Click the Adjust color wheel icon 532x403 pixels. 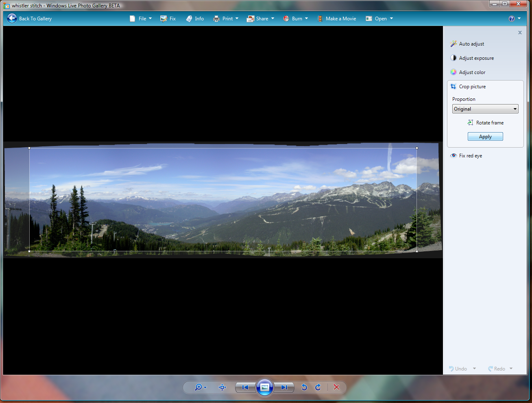pos(454,72)
